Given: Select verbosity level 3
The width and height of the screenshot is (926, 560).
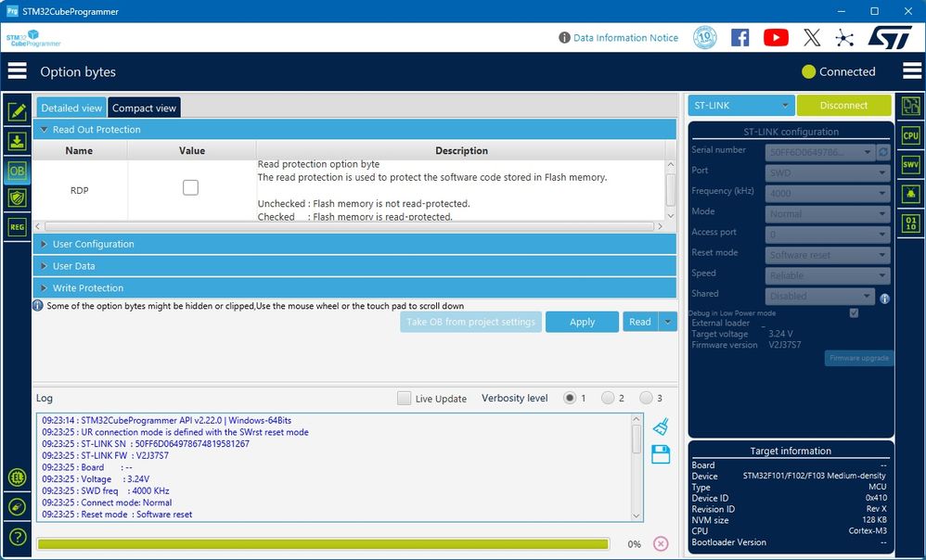Looking at the screenshot, I should pos(646,399).
